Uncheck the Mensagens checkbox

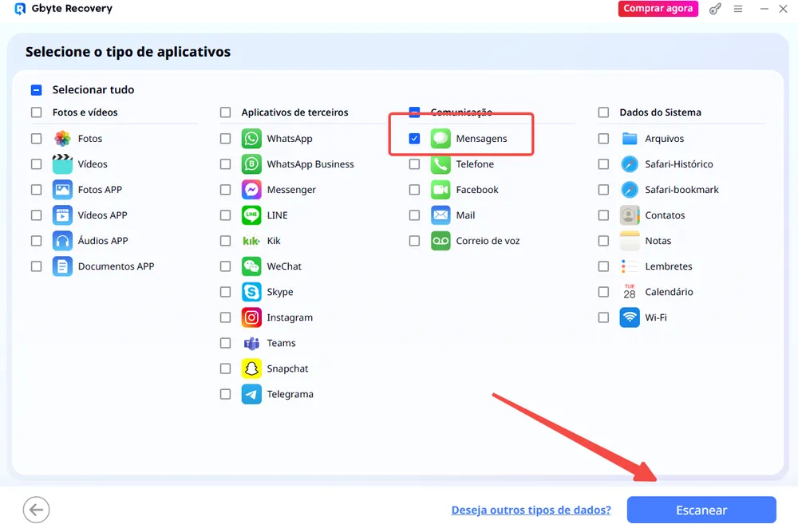414,139
